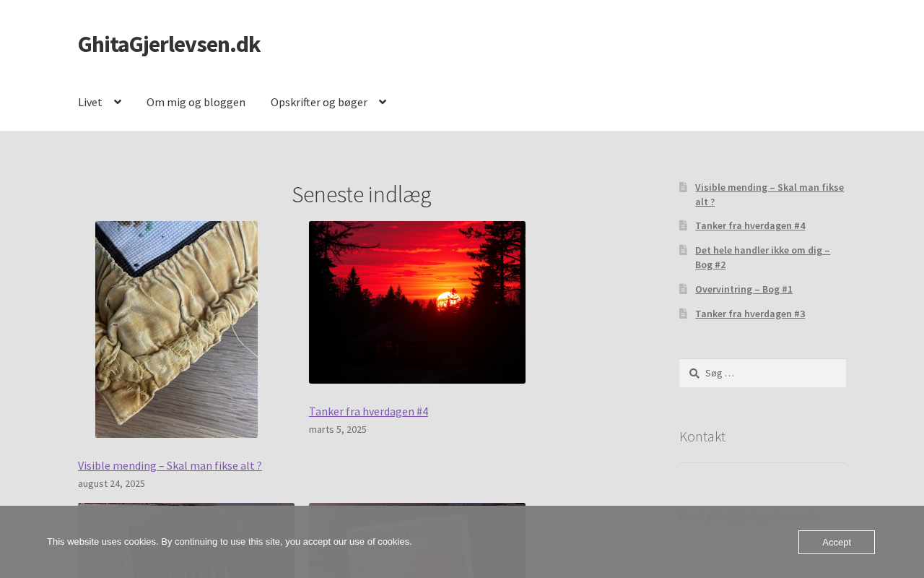This screenshot has width=924, height=578.
Task: Click the magnifier search icon
Action: (x=694, y=374)
